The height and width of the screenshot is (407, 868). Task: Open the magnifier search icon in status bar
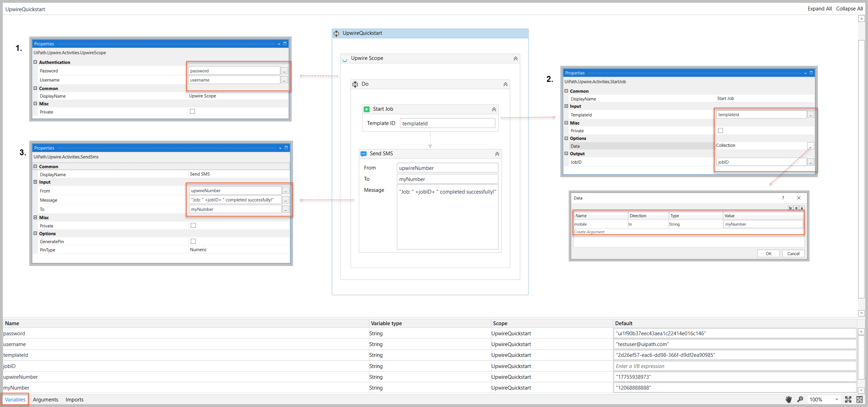click(x=800, y=399)
